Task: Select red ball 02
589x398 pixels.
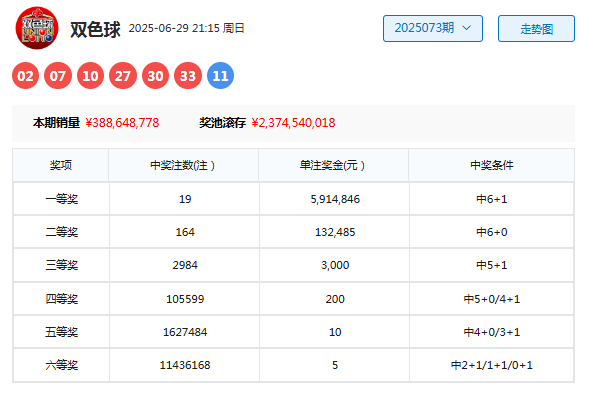Action: (x=26, y=76)
